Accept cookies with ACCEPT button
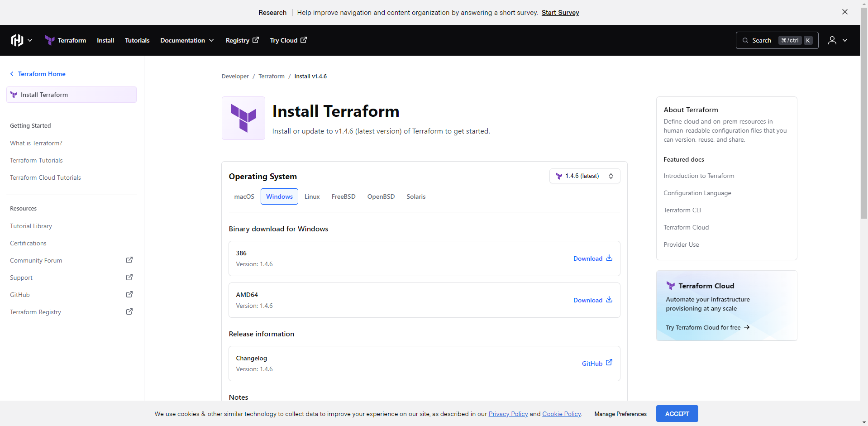868x426 pixels. pyautogui.click(x=677, y=414)
